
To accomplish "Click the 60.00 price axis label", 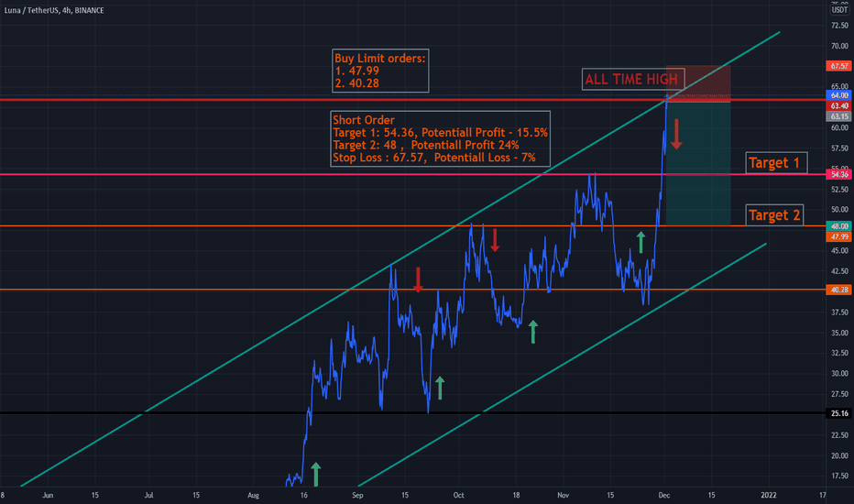I will (839, 128).
